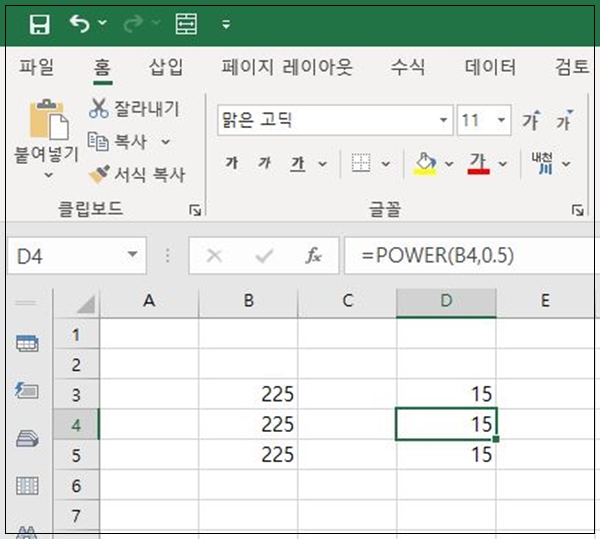
Task: Open the Undo history dropdown arrow
Action: pos(103,23)
